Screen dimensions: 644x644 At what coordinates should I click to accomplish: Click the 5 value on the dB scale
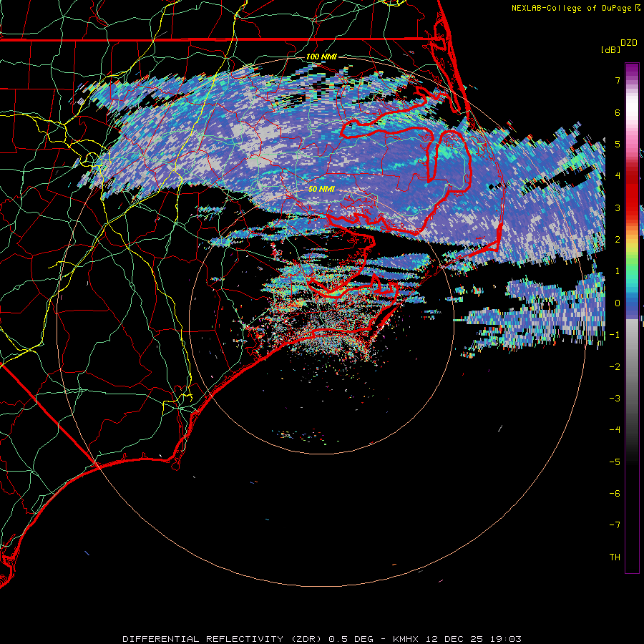click(618, 144)
